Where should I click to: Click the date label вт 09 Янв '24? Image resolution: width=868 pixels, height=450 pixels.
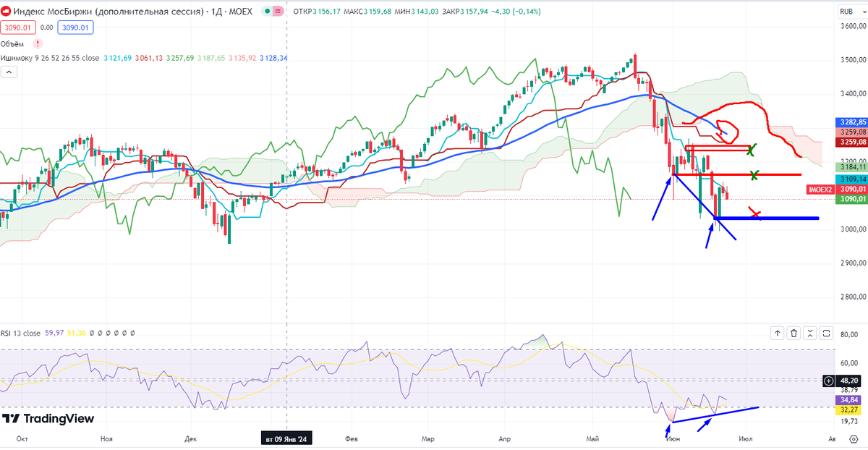tap(286, 439)
